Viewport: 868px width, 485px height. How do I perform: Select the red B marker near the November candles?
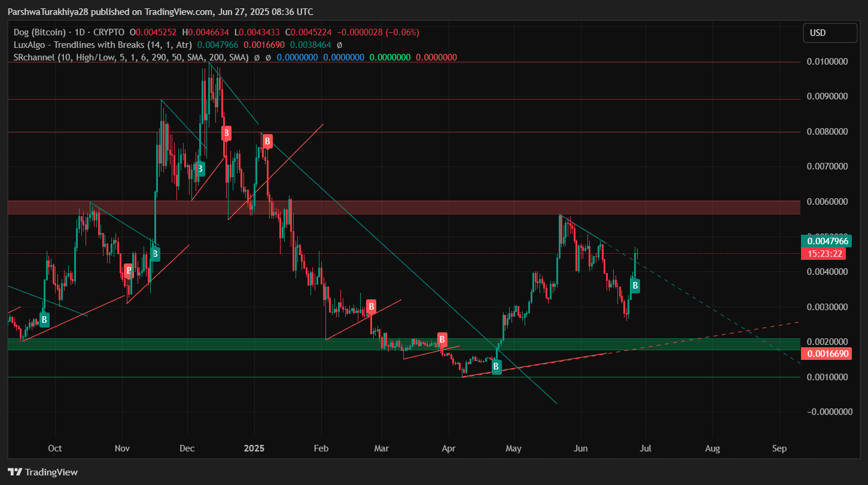[x=129, y=271]
